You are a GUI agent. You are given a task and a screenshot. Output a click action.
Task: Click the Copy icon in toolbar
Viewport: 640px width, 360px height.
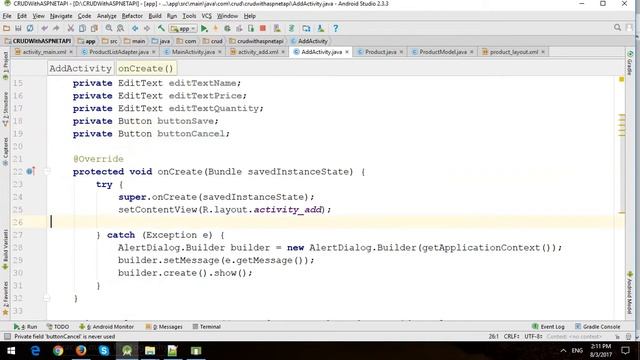82,28
